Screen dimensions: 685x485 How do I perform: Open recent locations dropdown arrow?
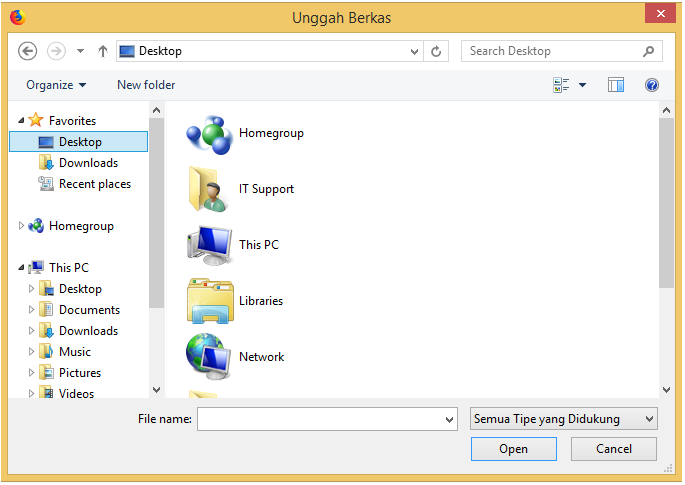pyautogui.click(x=80, y=51)
